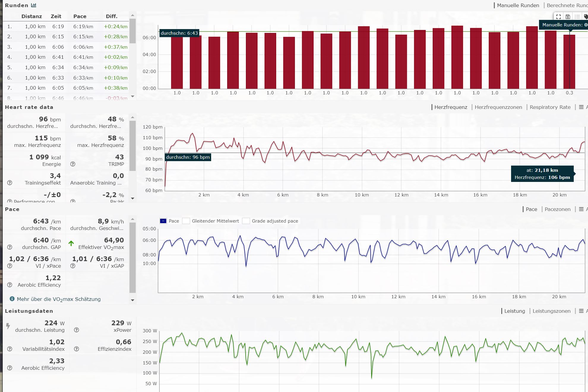The height and width of the screenshot is (392, 588).
Task: Open Mehr über die VO2max Schätzung link
Action: coord(59,299)
